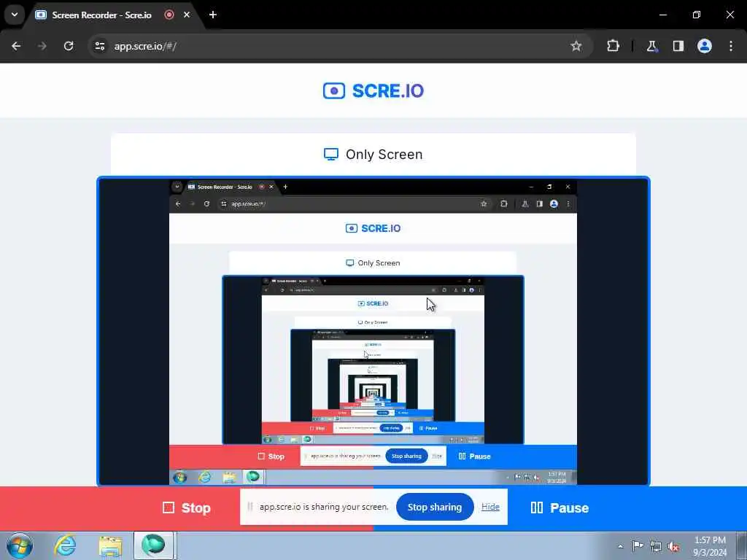Viewport: 747px width, 560px height.
Task: Open the Windows Start menu
Action: [20, 545]
